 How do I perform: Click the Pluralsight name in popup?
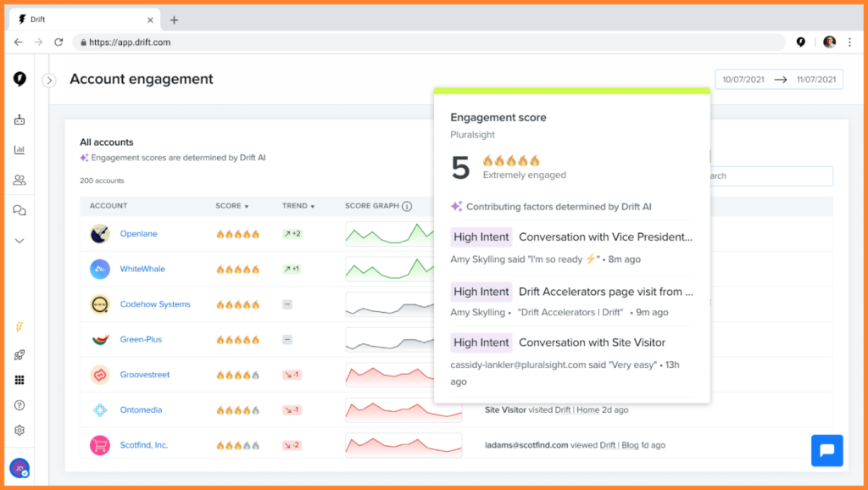click(472, 135)
